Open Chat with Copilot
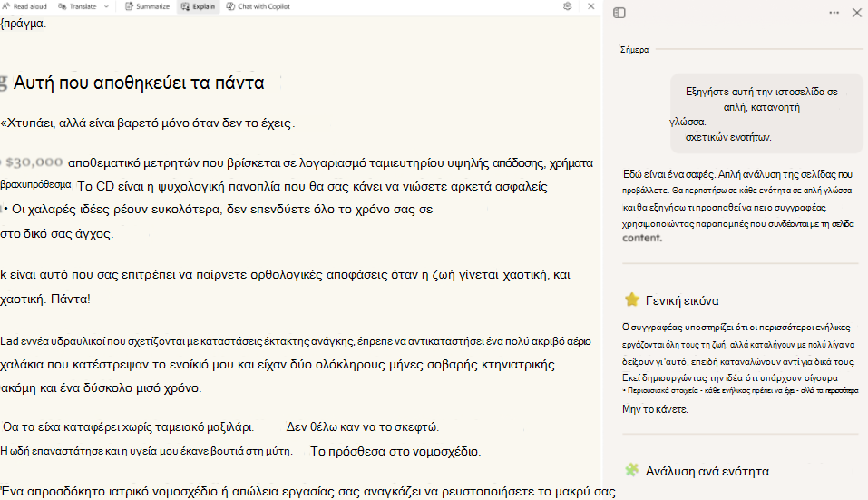This screenshot has width=868, height=500. pyautogui.click(x=258, y=6)
